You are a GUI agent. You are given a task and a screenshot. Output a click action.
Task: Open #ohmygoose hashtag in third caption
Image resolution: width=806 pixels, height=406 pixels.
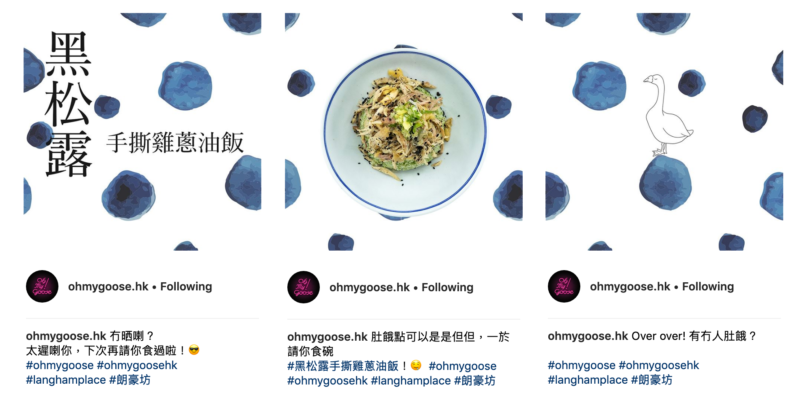(581, 365)
